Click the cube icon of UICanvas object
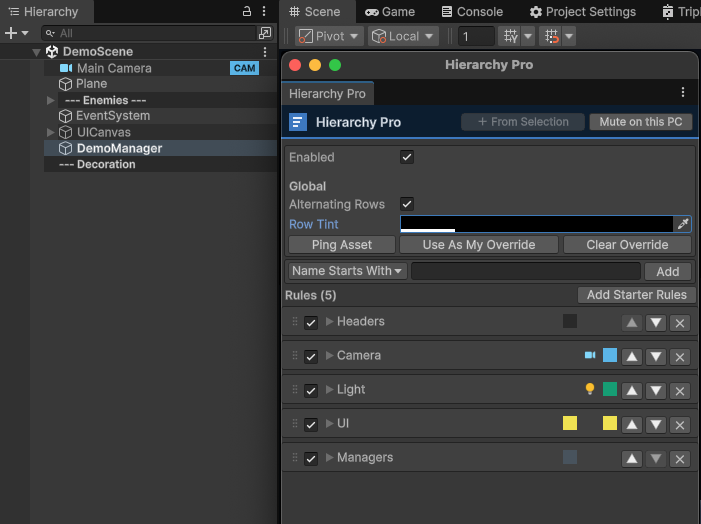Screen dimensions: 701x524 65,132
